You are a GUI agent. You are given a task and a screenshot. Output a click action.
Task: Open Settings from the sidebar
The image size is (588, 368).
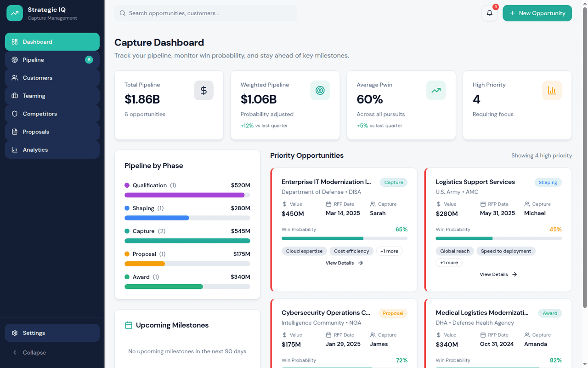[x=52, y=333]
